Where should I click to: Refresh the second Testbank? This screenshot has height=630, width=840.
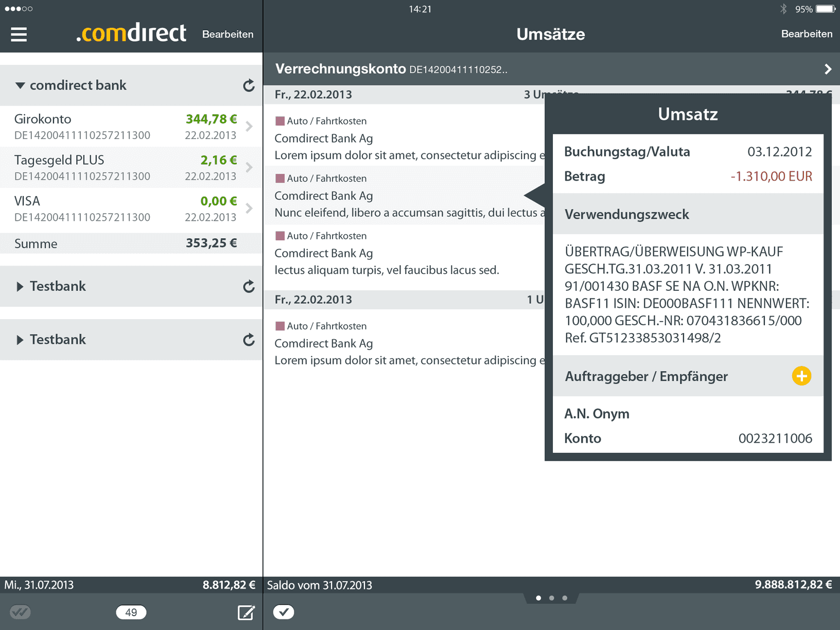coord(249,340)
